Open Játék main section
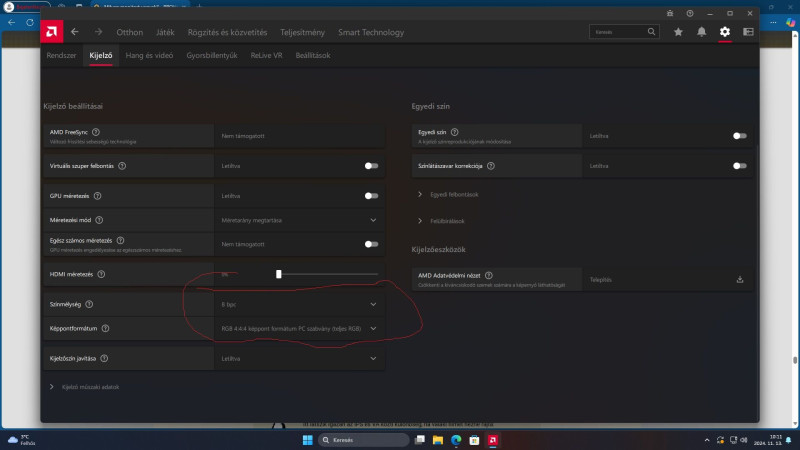The height and width of the screenshot is (450, 800). (165, 32)
